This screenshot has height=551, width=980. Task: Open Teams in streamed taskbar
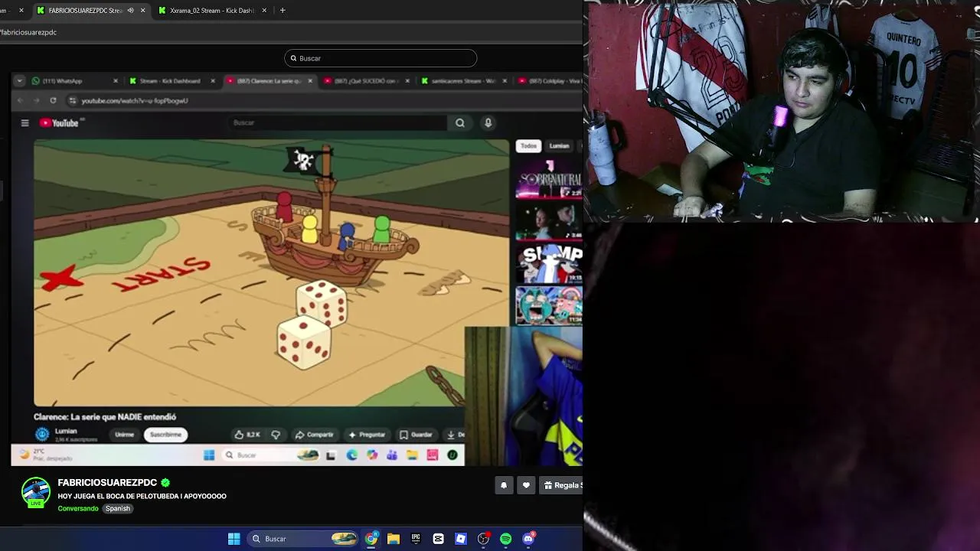392,455
